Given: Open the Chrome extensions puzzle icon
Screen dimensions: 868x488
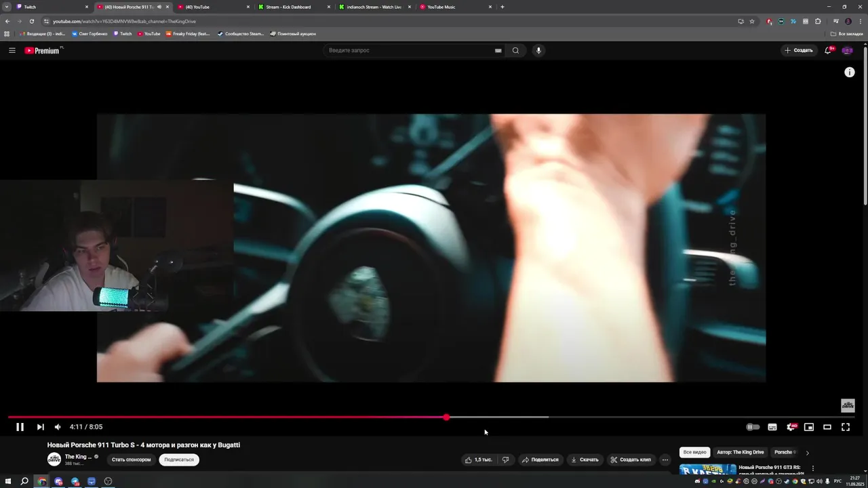Looking at the screenshot, I should tap(818, 21).
